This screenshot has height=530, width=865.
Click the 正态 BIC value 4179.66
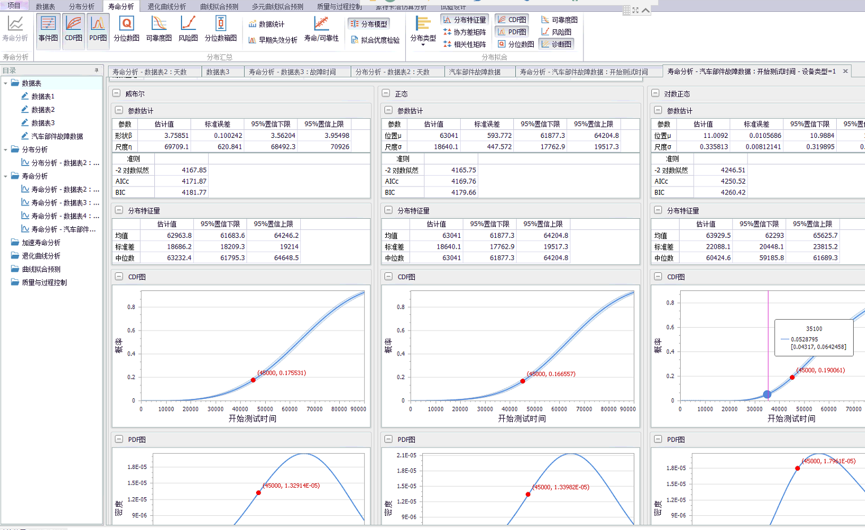coord(463,192)
